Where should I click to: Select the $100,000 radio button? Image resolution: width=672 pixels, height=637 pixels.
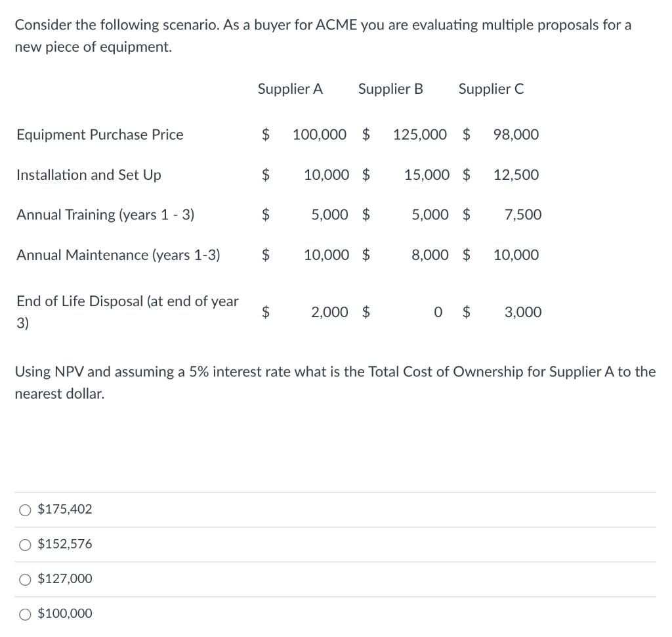(26, 613)
